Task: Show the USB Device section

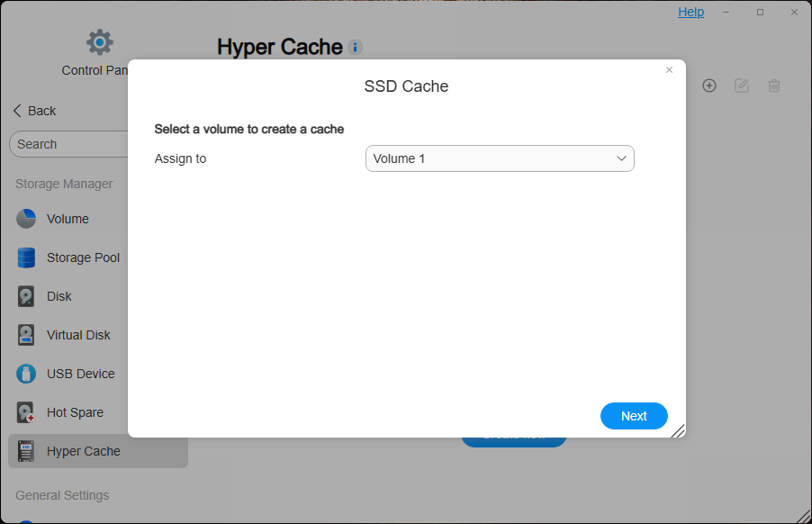Action: 80,374
